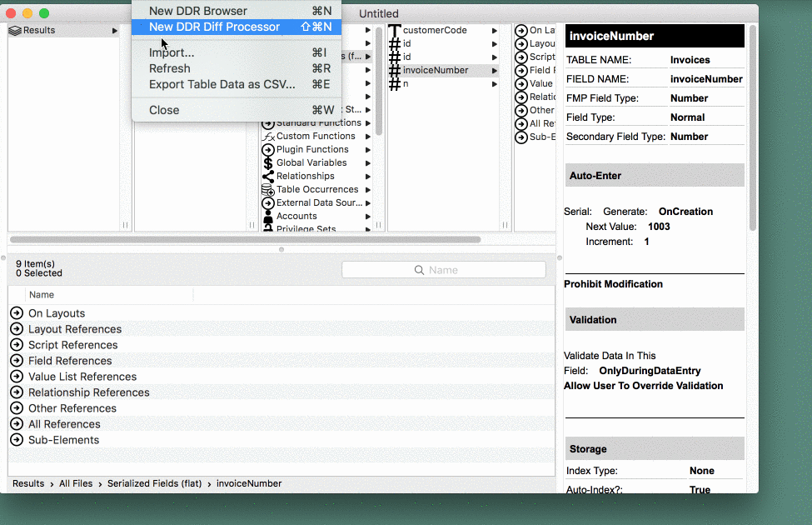Click All References arrow-circle icon
This screenshot has width=812, height=525.
17,424
